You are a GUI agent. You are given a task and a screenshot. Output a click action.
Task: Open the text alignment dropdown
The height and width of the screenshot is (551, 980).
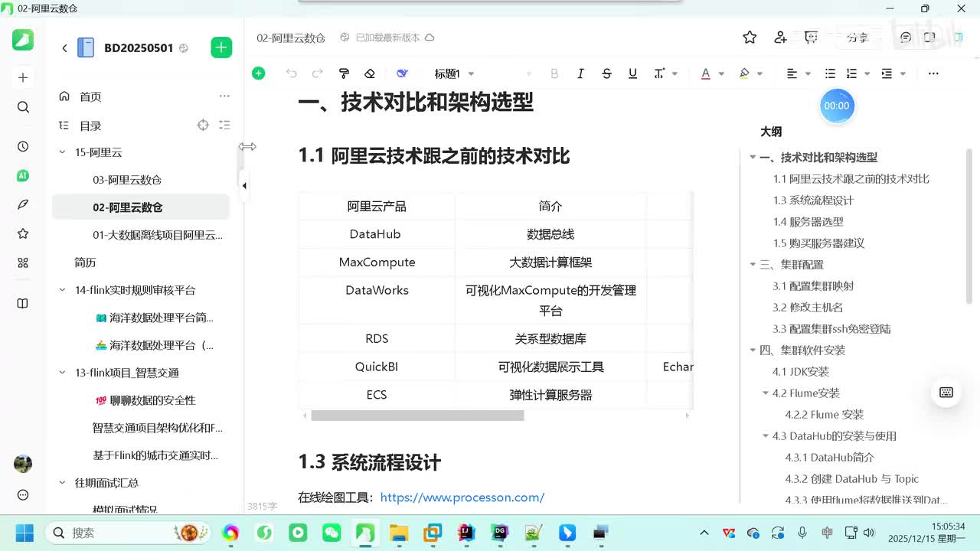point(797,73)
